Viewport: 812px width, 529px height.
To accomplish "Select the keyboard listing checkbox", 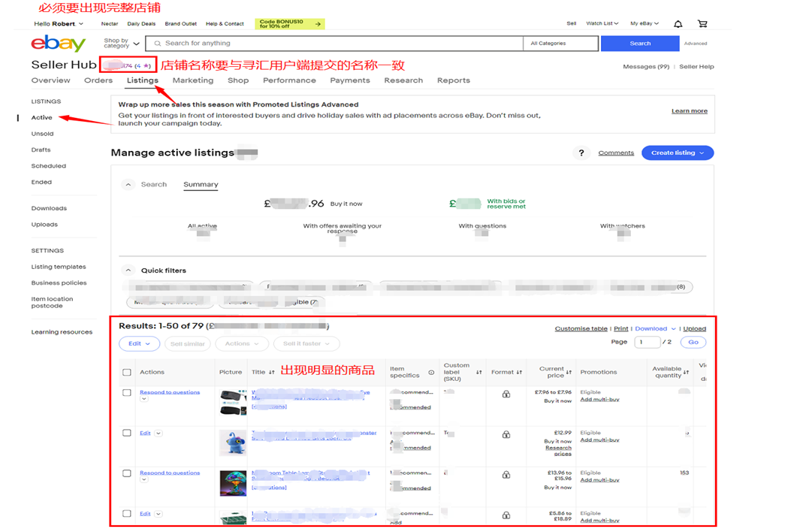I will (127, 393).
